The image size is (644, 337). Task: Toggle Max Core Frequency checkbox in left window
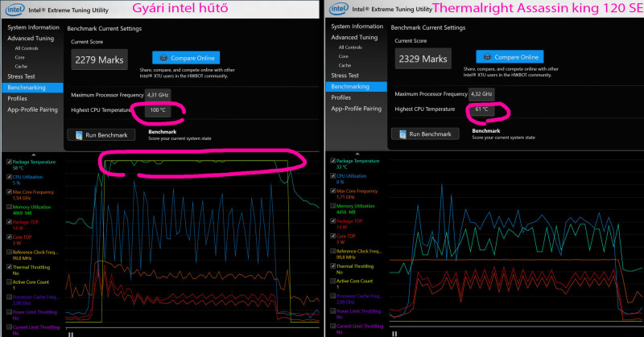pyautogui.click(x=9, y=191)
